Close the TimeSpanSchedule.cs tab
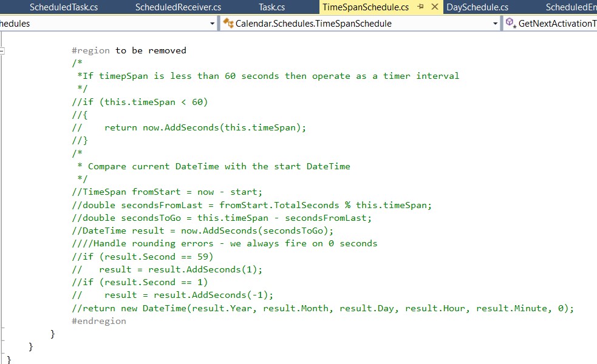The width and height of the screenshot is (597, 364). coord(435,7)
